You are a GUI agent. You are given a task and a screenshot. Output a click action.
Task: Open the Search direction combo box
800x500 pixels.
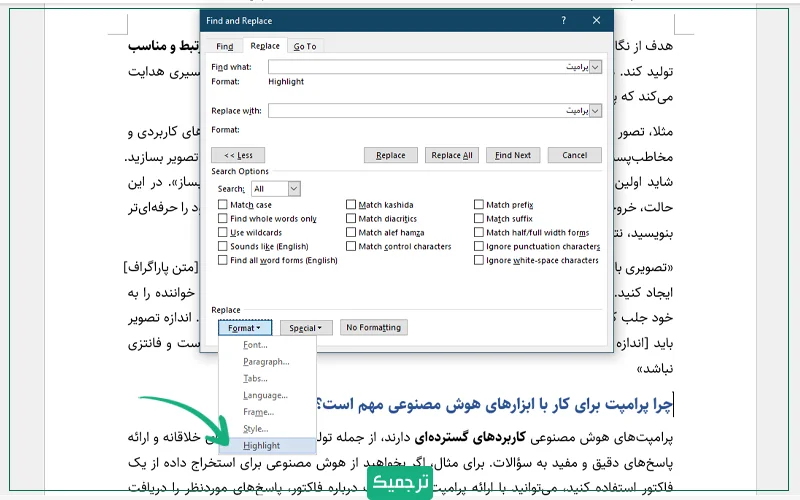click(x=293, y=188)
